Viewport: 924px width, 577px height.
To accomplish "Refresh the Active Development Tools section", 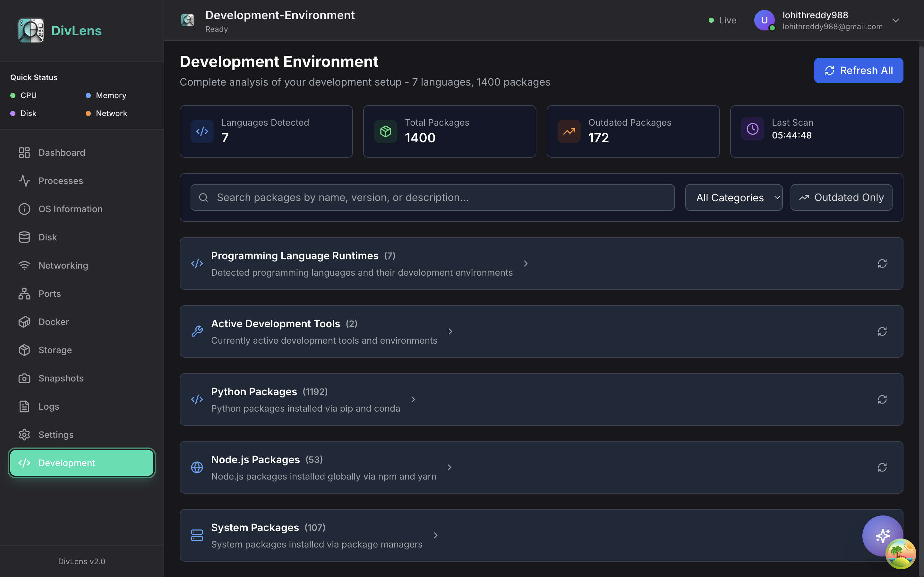I will coord(882,332).
